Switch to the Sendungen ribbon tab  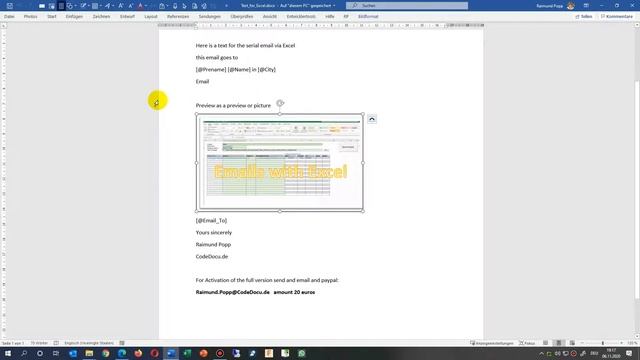[210, 16]
